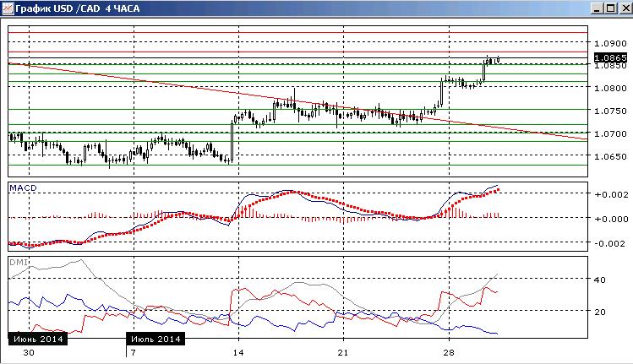Image resolution: width=633 pixels, height=364 pixels.
Task: Click the date label 7 on time axis
Action: 134,353
